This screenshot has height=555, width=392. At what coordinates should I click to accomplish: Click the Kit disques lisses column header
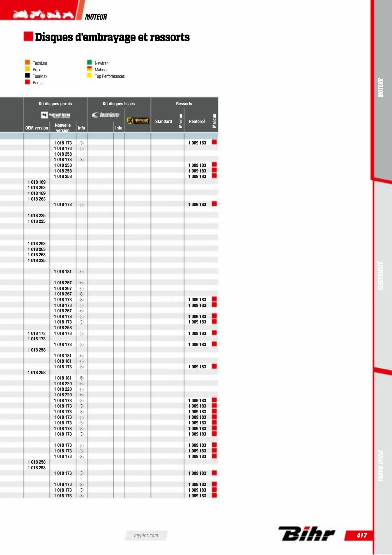[119, 104]
